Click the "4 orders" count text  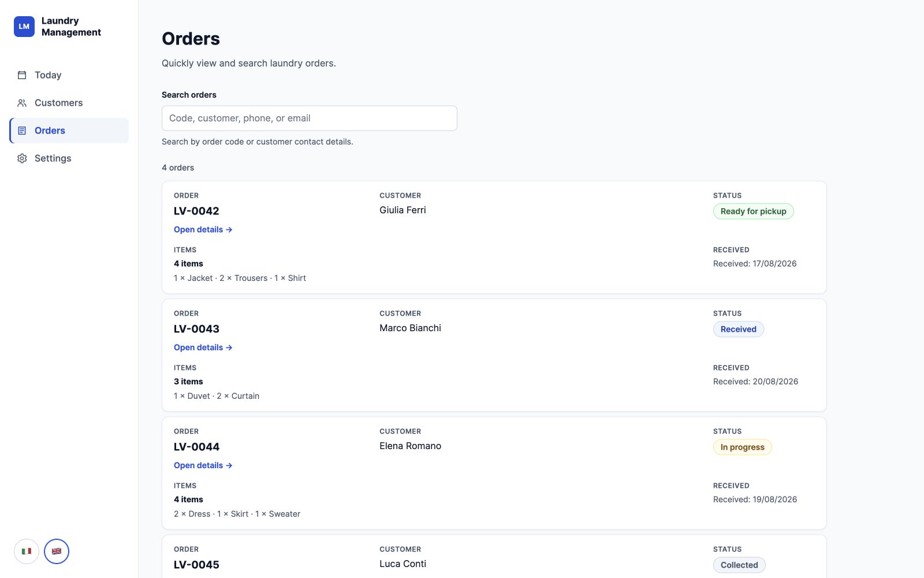(x=178, y=168)
